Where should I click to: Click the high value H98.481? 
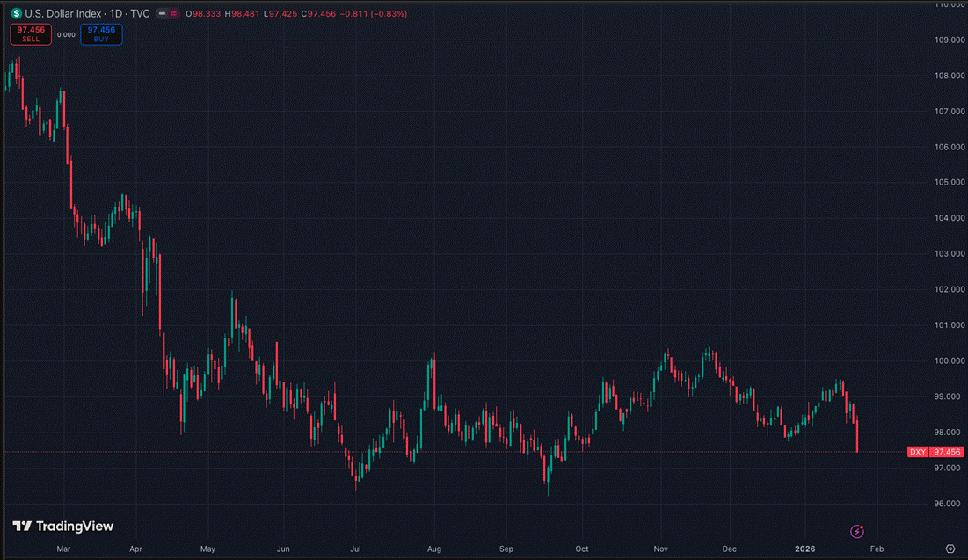tap(242, 13)
